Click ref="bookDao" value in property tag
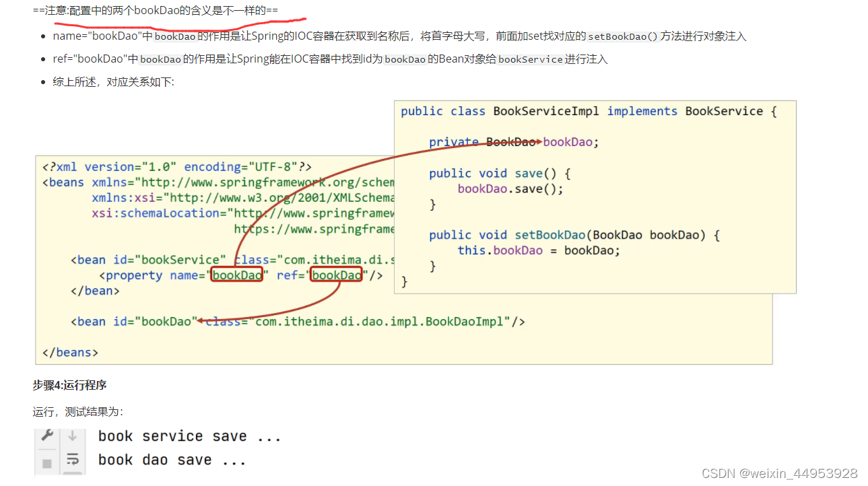Viewport: 868px width, 486px height. [336, 275]
